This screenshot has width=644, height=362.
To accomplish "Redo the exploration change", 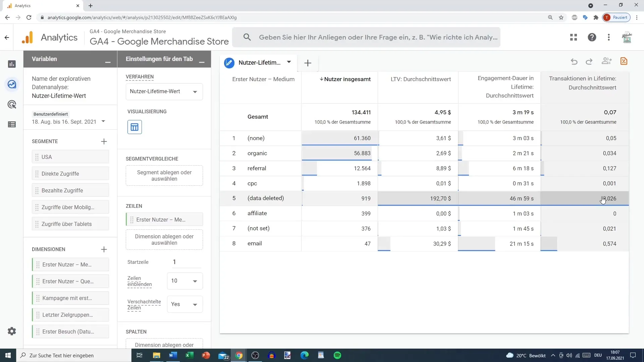I will [589, 61].
